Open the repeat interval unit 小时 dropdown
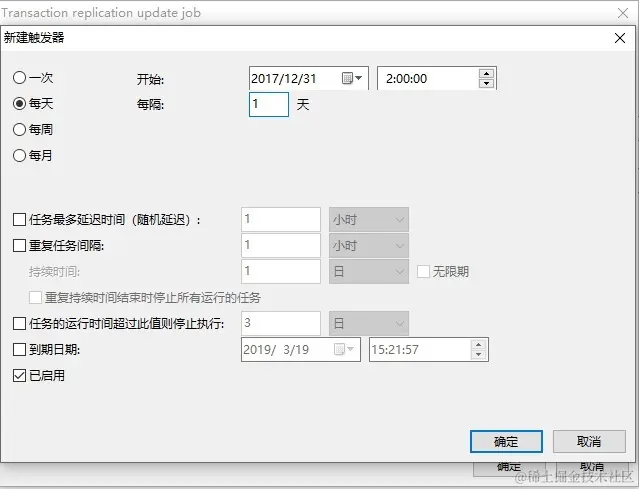 tap(369, 246)
